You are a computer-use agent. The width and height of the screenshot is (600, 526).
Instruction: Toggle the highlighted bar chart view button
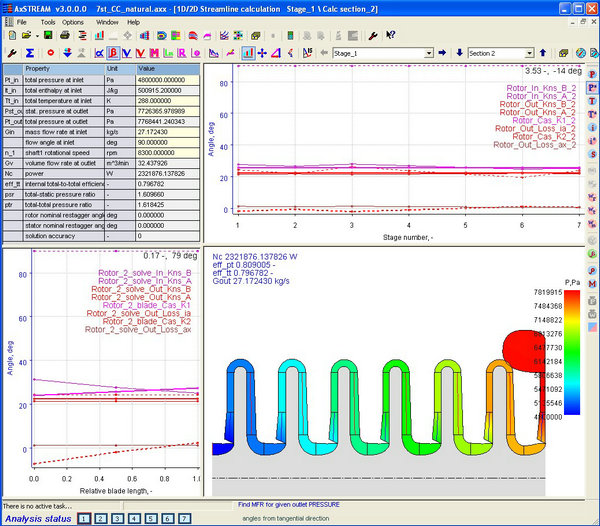coord(247,52)
